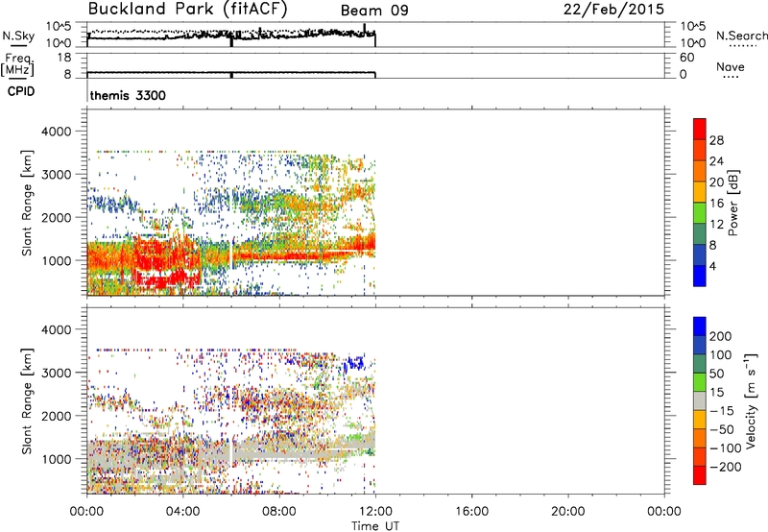Click the 'N.Sky' legend label

18,36
